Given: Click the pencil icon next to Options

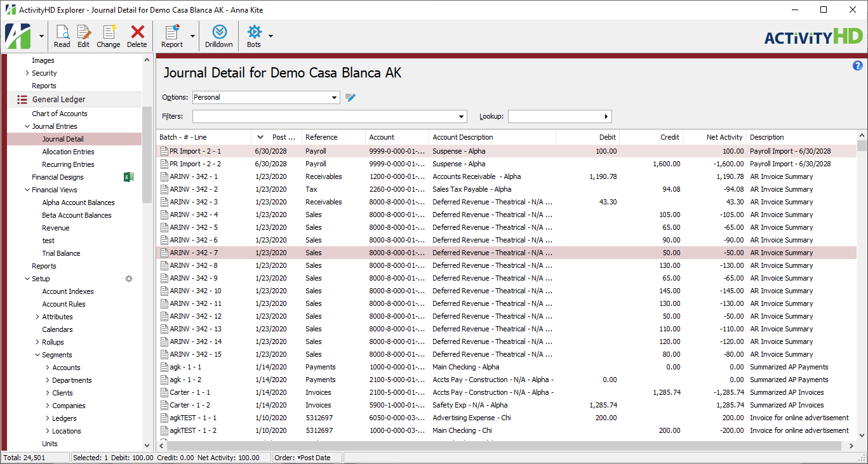Looking at the screenshot, I should point(350,97).
